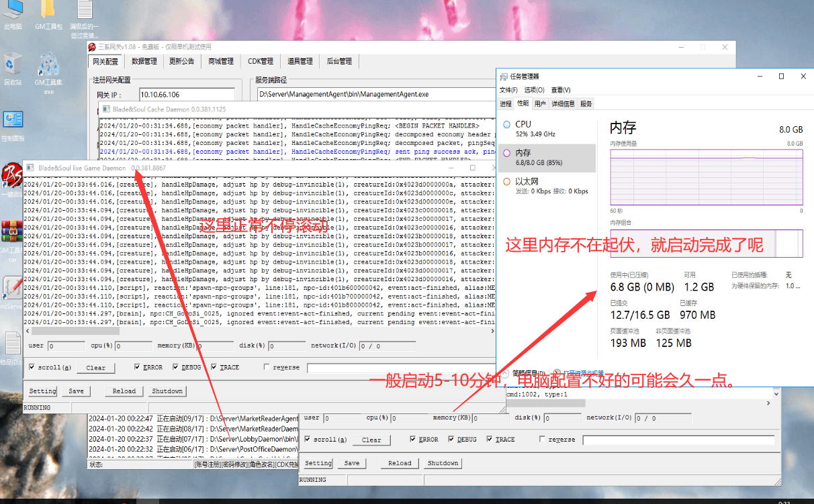Switch to the 后台管理 tab

pos(339,61)
